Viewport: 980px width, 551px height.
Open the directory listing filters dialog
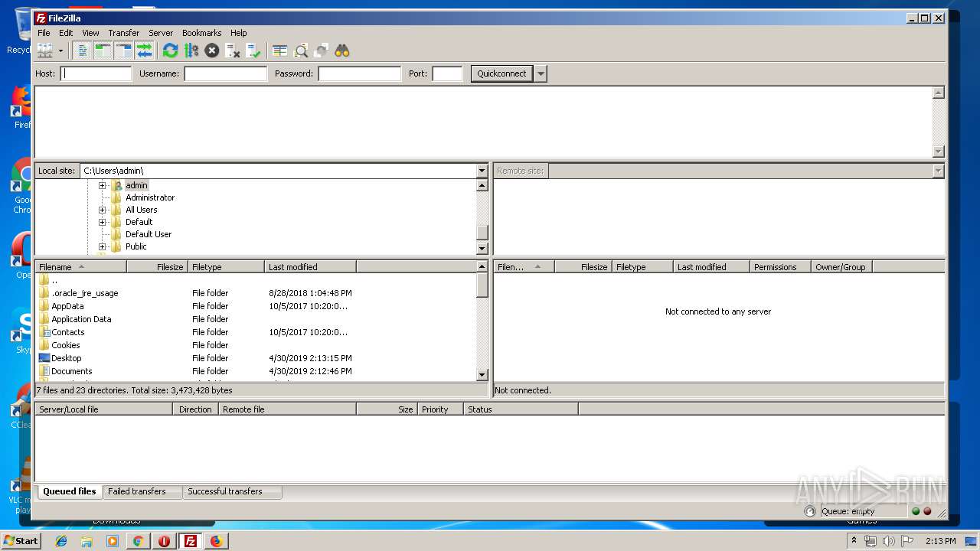[280, 51]
